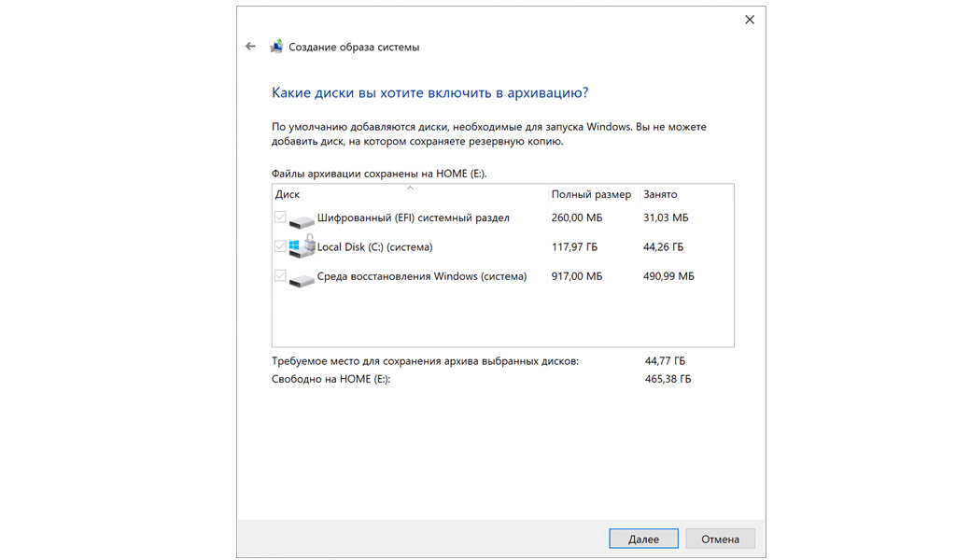Click the 44,26 ГБ used value
956x560 pixels.
point(664,246)
